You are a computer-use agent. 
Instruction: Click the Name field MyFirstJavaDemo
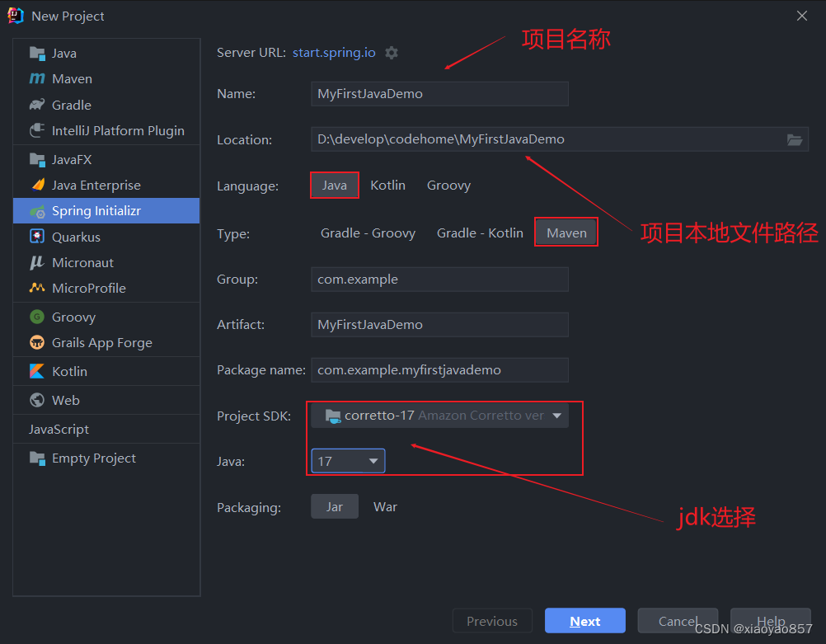tap(439, 94)
